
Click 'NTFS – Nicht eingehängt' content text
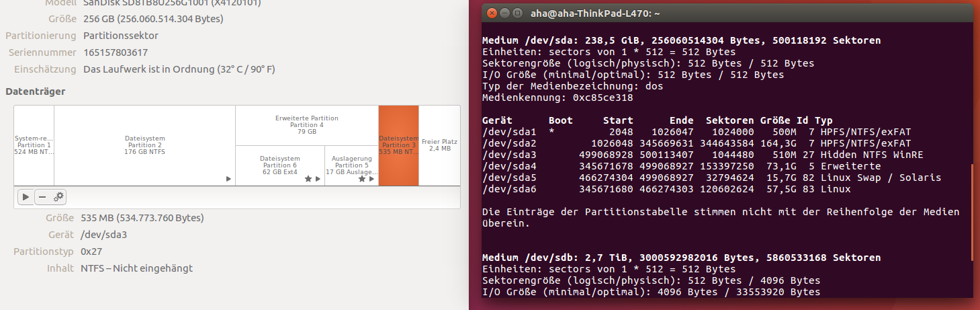(136, 268)
